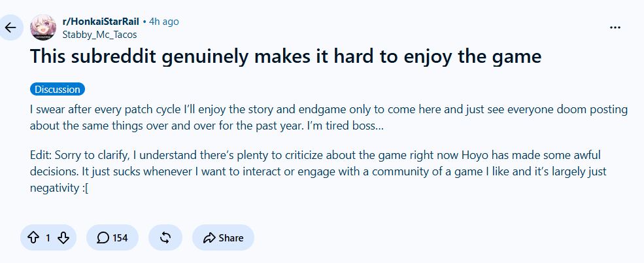Click the circular arrows award icon
The width and height of the screenshot is (644, 263).
(x=165, y=237)
